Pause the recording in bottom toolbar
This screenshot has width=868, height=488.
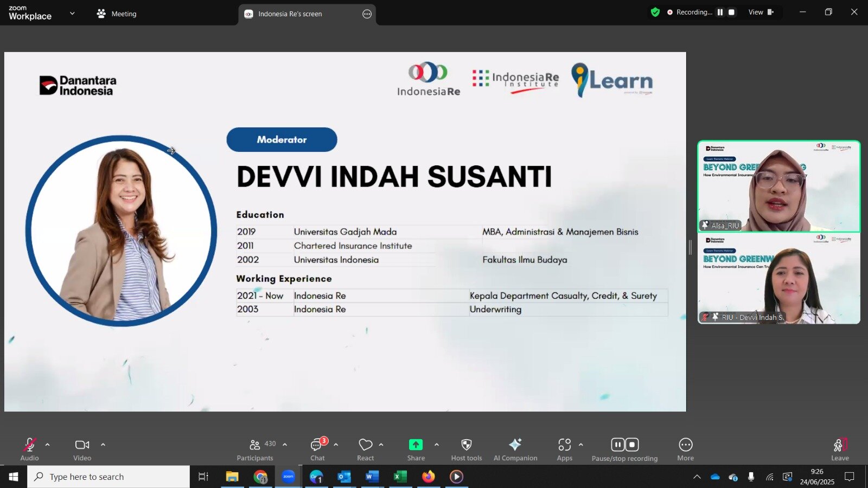click(x=617, y=445)
